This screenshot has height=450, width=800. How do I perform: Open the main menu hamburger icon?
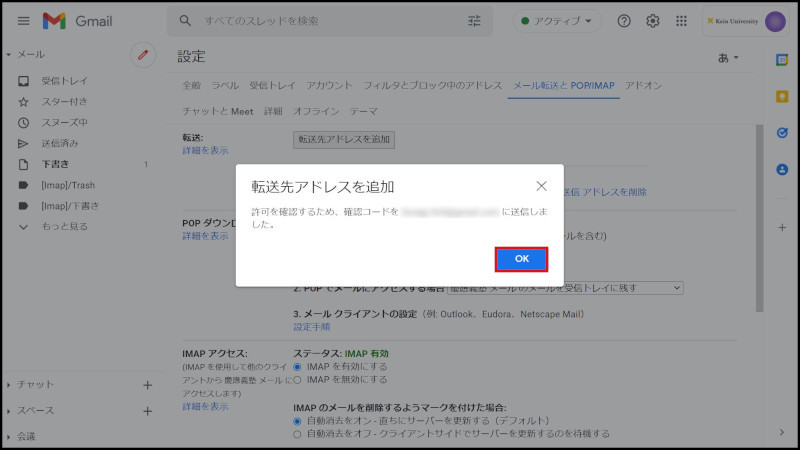tap(23, 21)
